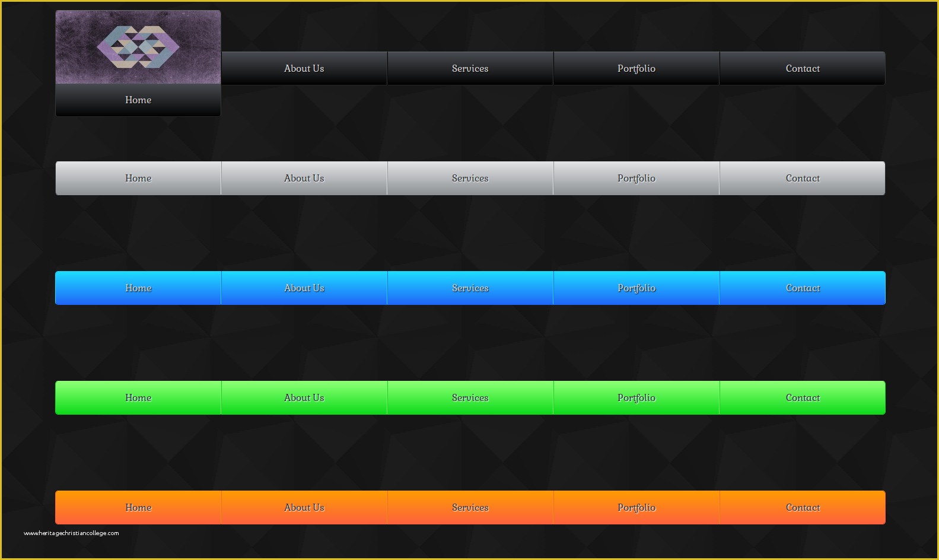
Task: Click Home in the orange navigation bar
Action: click(138, 507)
